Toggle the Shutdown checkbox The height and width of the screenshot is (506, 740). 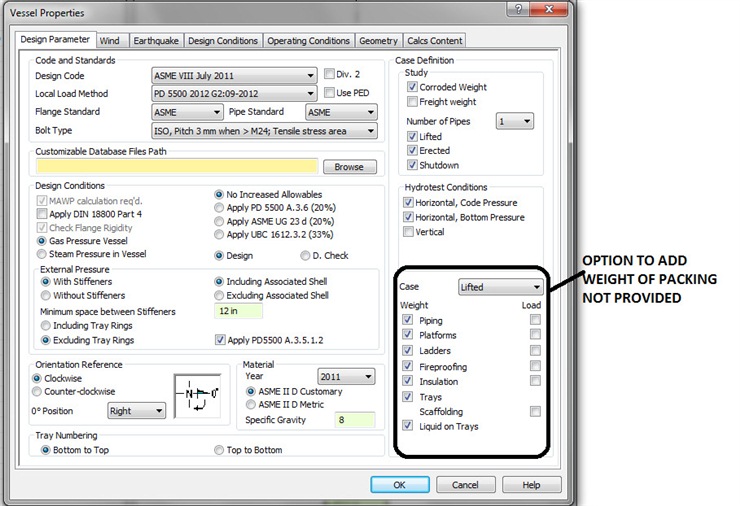[412, 165]
